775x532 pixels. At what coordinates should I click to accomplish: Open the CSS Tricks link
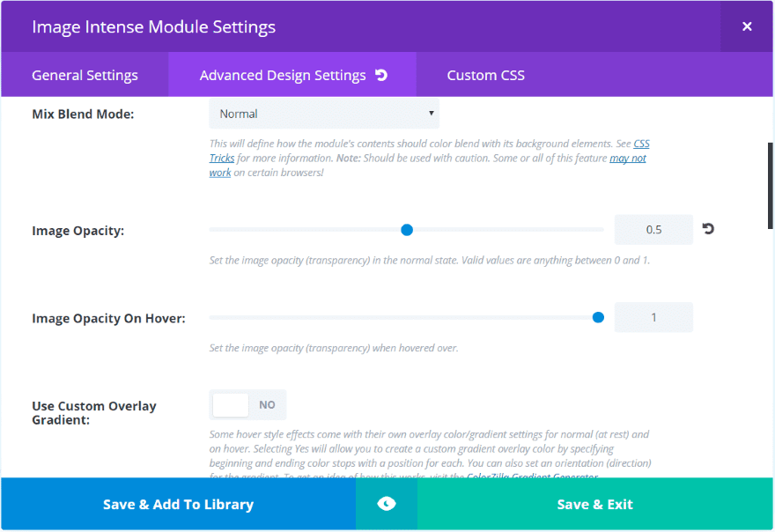tap(641, 144)
